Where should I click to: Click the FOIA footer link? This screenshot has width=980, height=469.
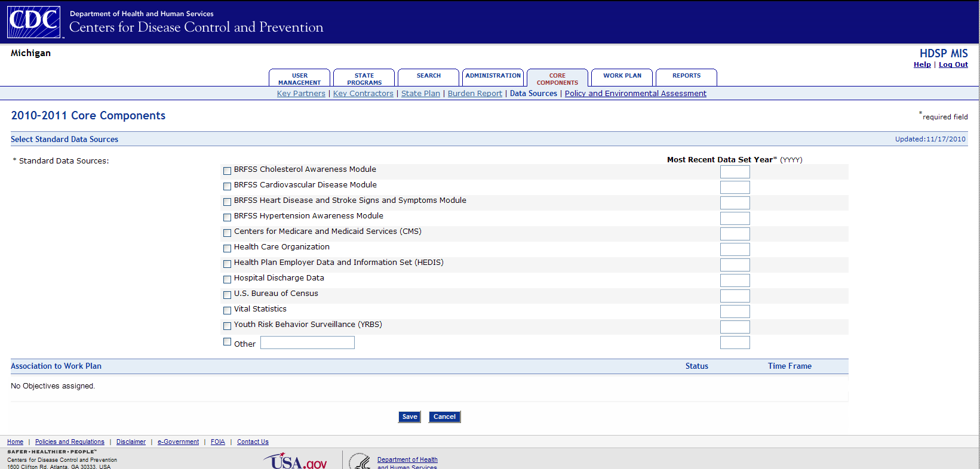point(218,442)
